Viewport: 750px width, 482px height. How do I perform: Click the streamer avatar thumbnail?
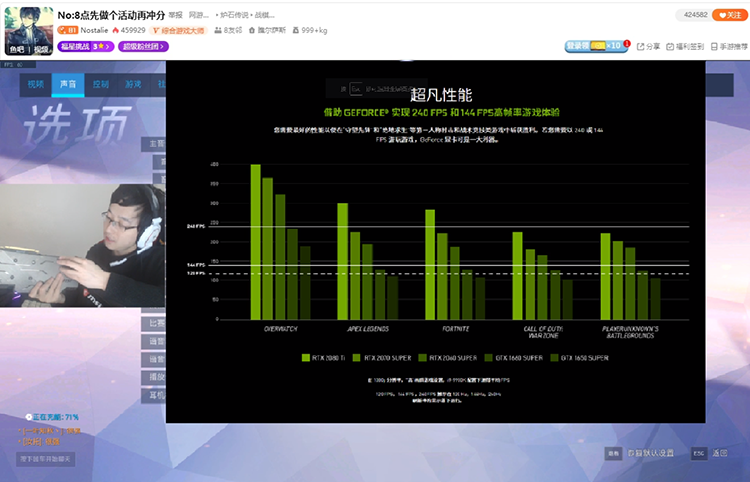(29, 31)
